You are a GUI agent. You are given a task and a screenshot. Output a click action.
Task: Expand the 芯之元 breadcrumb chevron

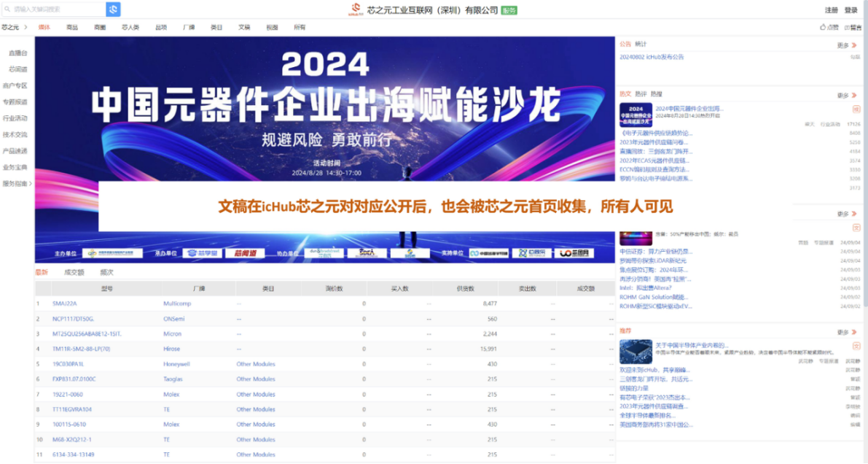pyautogui.click(x=26, y=27)
